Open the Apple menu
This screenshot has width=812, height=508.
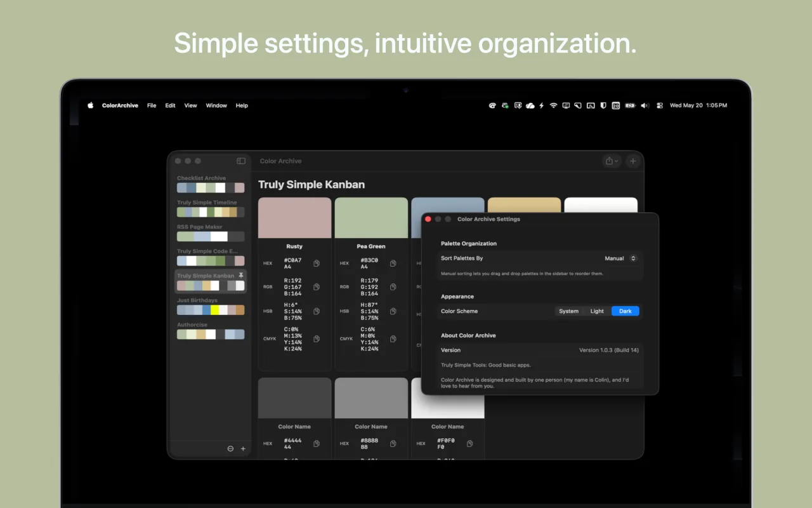click(90, 105)
